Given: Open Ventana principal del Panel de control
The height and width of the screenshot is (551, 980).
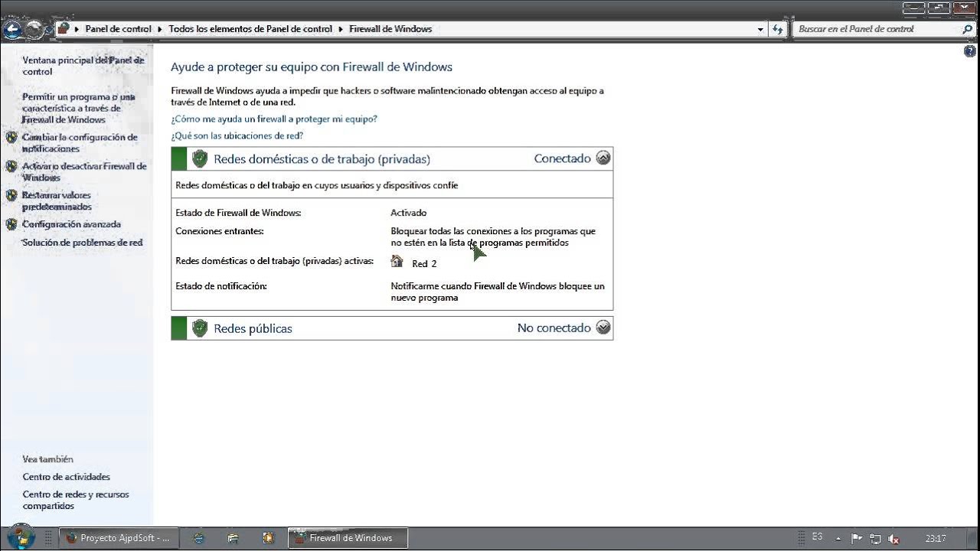Looking at the screenshot, I should click(x=83, y=66).
